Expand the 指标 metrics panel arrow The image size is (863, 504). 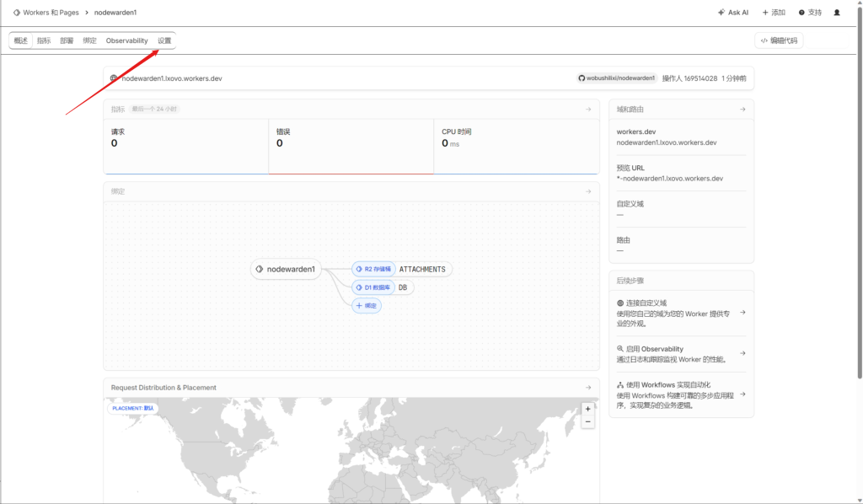tap(588, 109)
